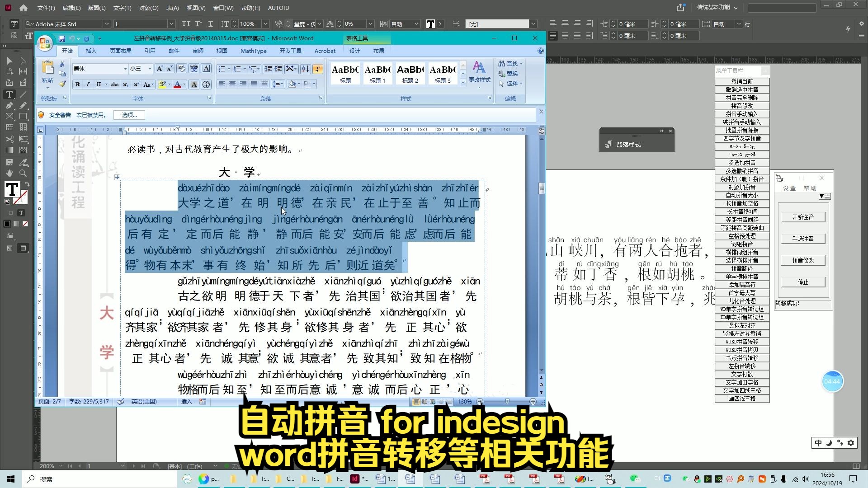Screen dimensions: 868x488
Task: Open the Word font name 黑体 dropdown
Action: point(125,69)
